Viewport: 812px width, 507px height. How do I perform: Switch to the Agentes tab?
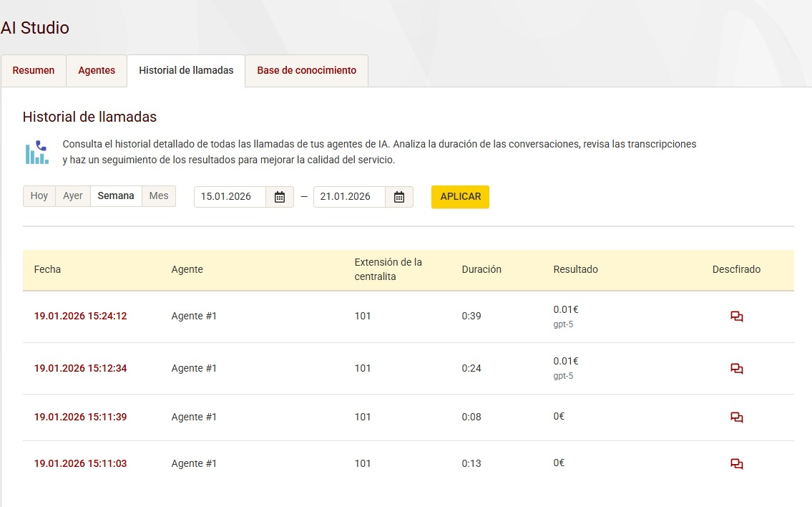tap(97, 71)
